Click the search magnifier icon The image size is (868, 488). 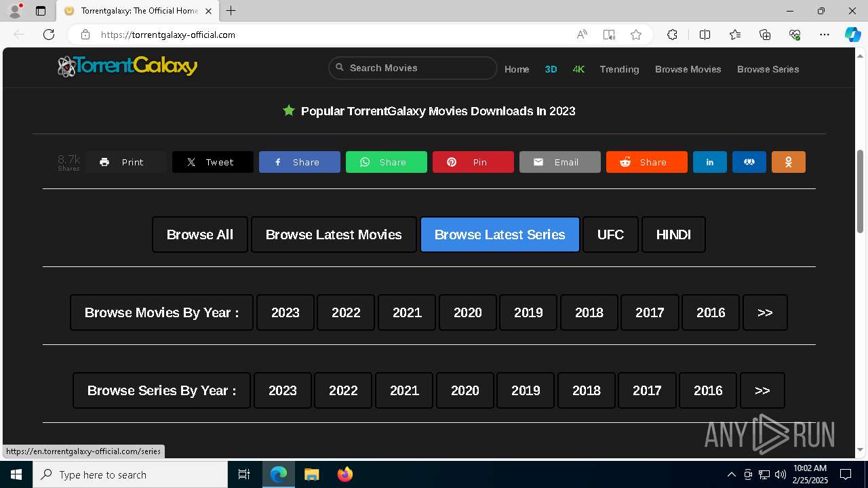pos(340,68)
